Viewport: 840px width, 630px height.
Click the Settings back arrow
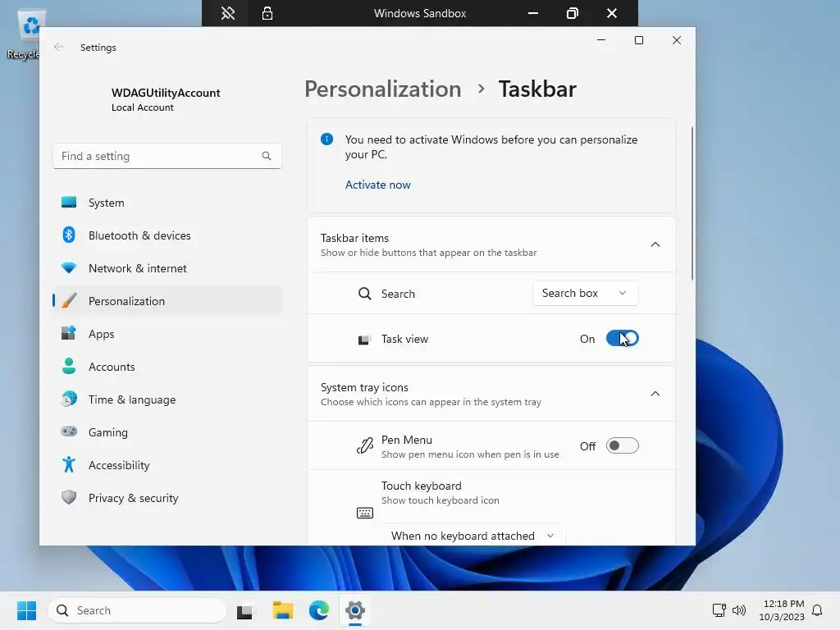pyautogui.click(x=59, y=47)
